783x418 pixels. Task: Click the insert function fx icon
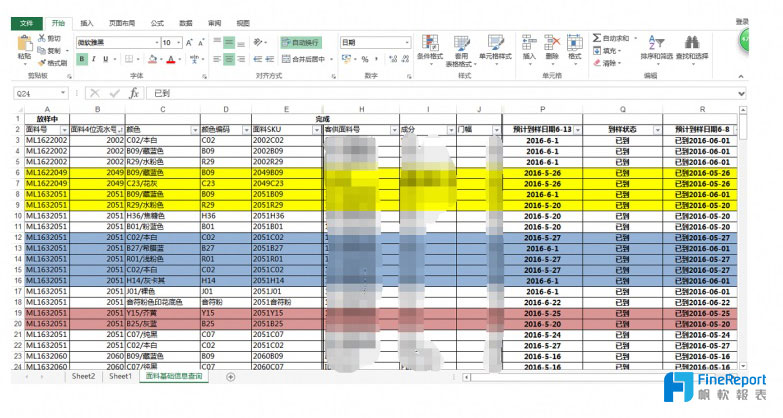pyautogui.click(x=134, y=93)
